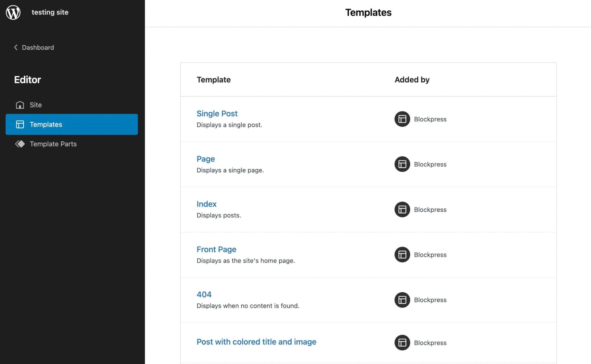The height and width of the screenshot is (364, 591).
Task: Open the Page template link
Action: (x=206, y=159)
